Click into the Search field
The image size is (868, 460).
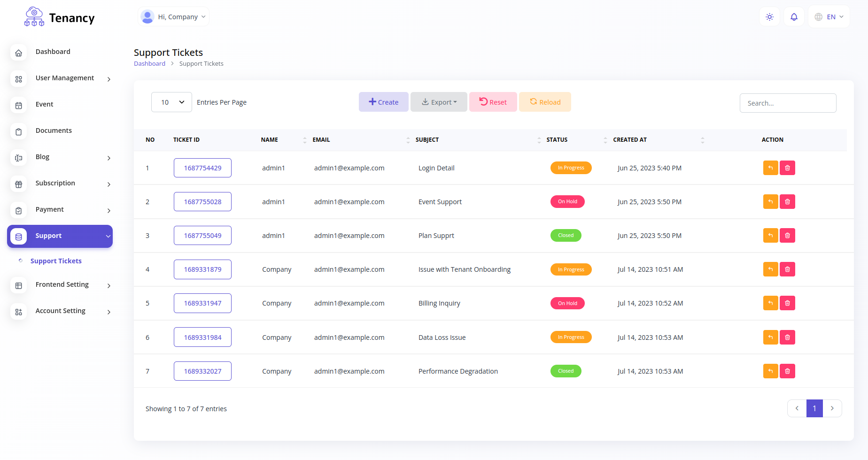[x=788, y=103]
